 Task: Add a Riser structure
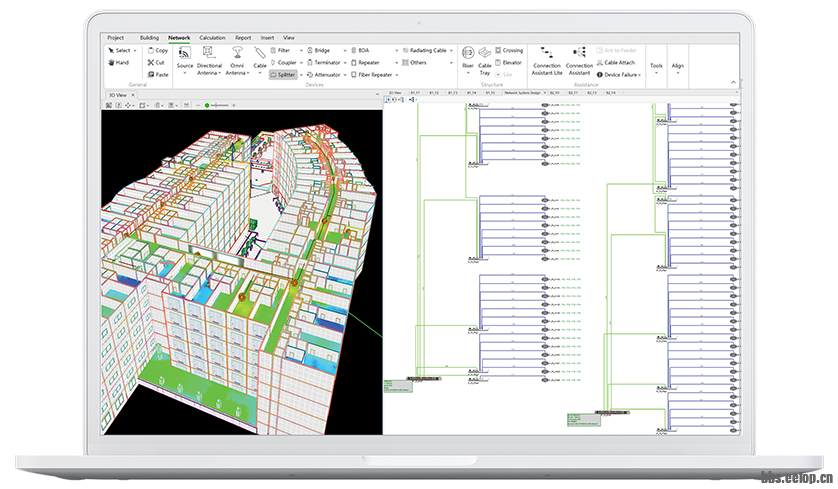(468, 58)
